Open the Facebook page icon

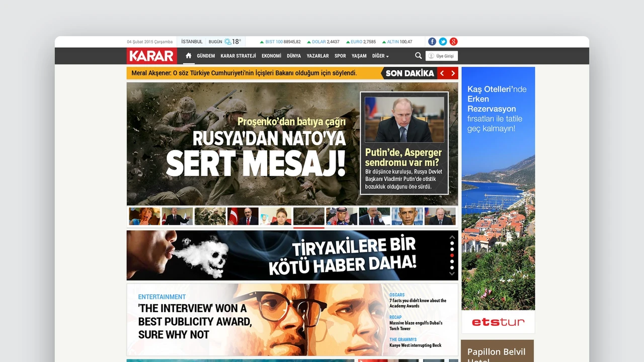click(432, 42)
